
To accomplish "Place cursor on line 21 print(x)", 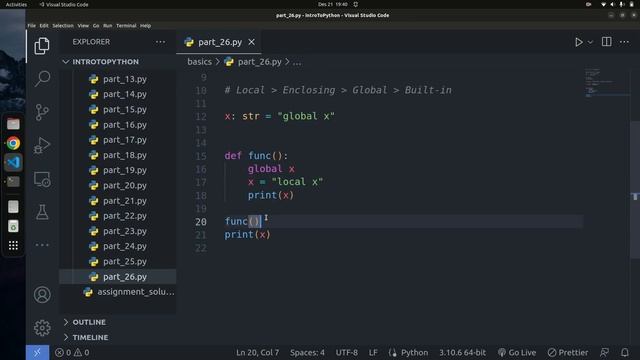I will click(247, 235).
